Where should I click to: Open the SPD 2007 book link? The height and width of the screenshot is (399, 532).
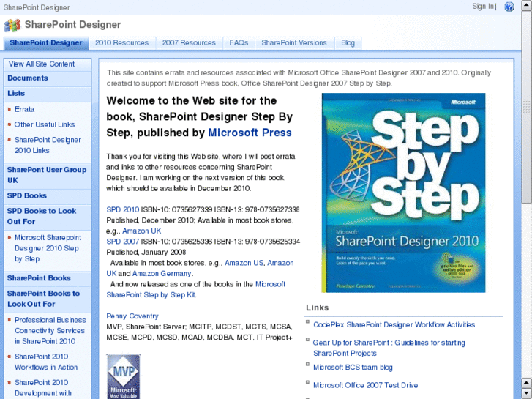pyautogui.click(x=123, y=242)
